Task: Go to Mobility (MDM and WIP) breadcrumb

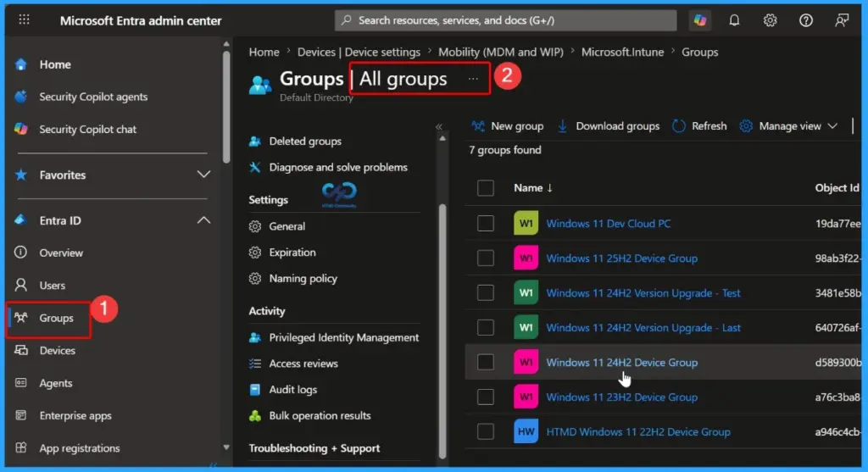Action: [500, 52]
